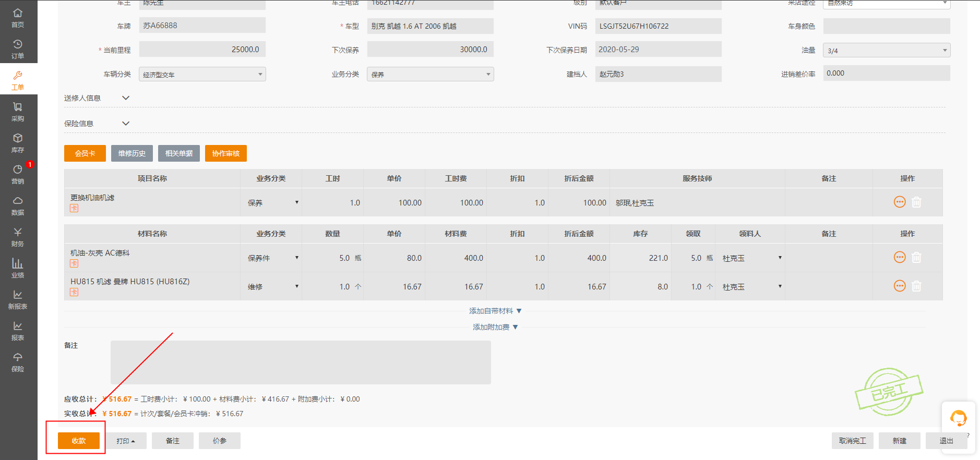The image size is (980, 460).
Task: Click card icon under 机油-灰壳 AC德科
Action: (74, 263)
